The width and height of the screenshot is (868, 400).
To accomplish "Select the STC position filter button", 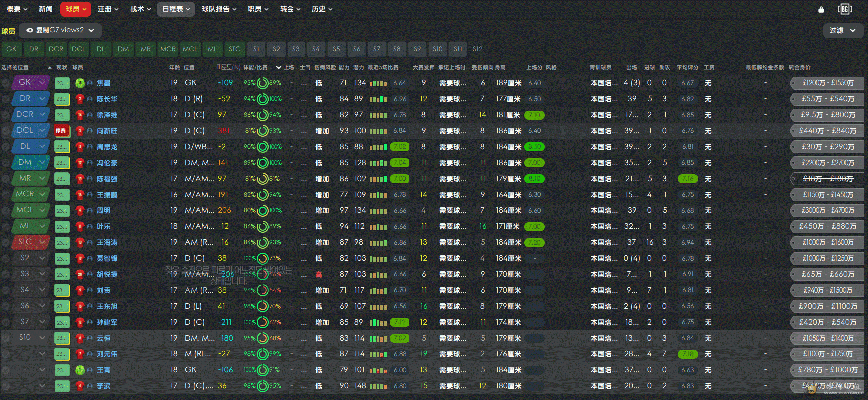I will [x=235, y=49].
